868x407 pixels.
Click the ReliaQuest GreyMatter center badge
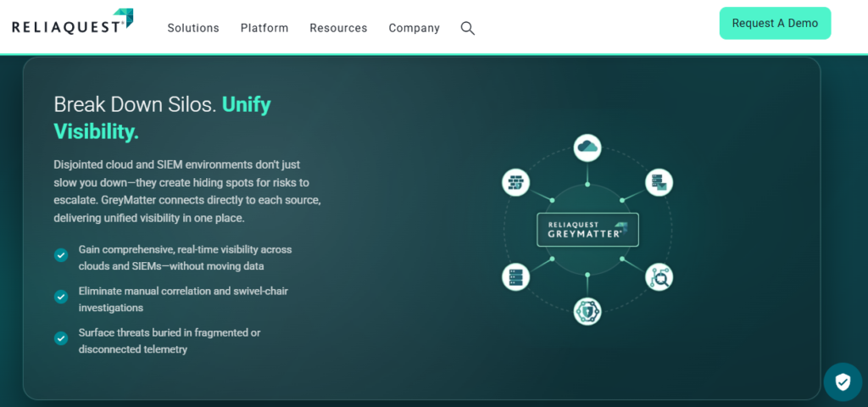[x=587, y=229]
